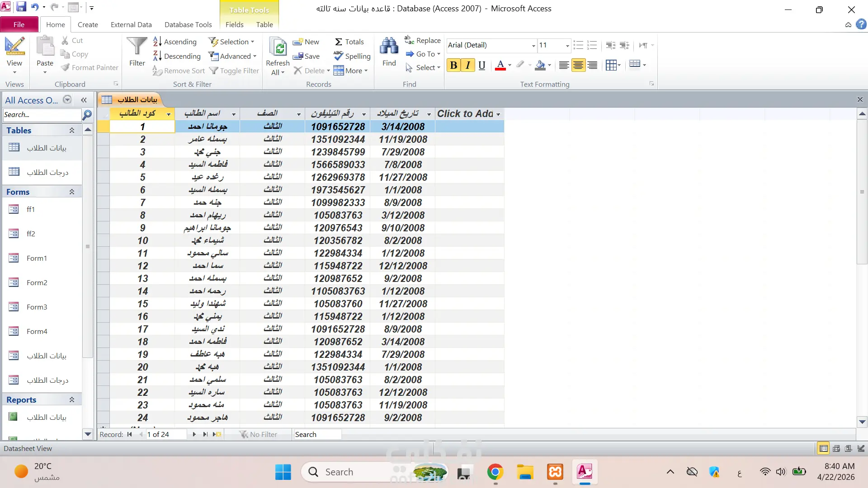Collapse the Forms group in navigation pane

(x=71, y=192)
